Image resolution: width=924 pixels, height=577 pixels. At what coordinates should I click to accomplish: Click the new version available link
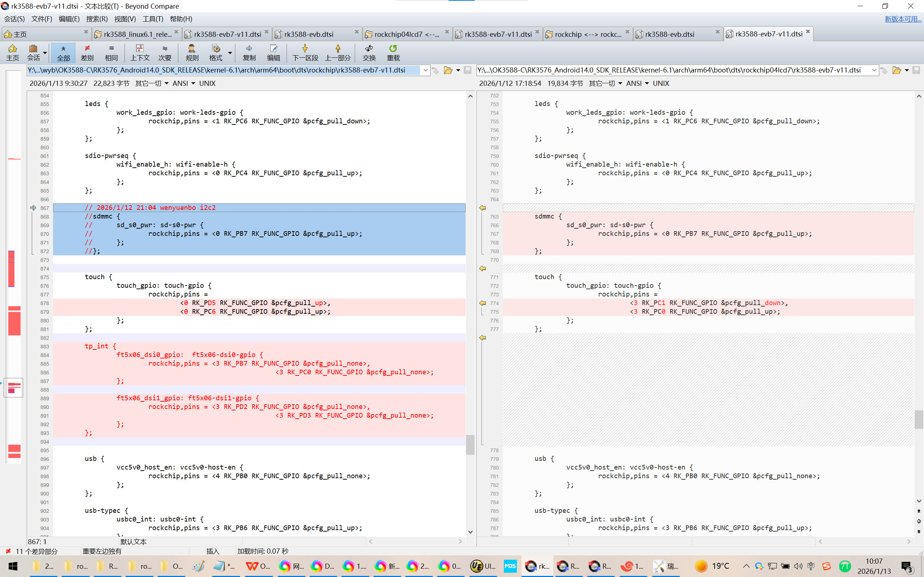(903, 19)
